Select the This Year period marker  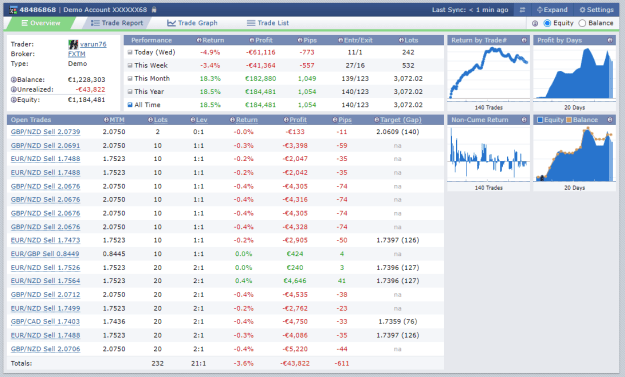tap(130, 92)
